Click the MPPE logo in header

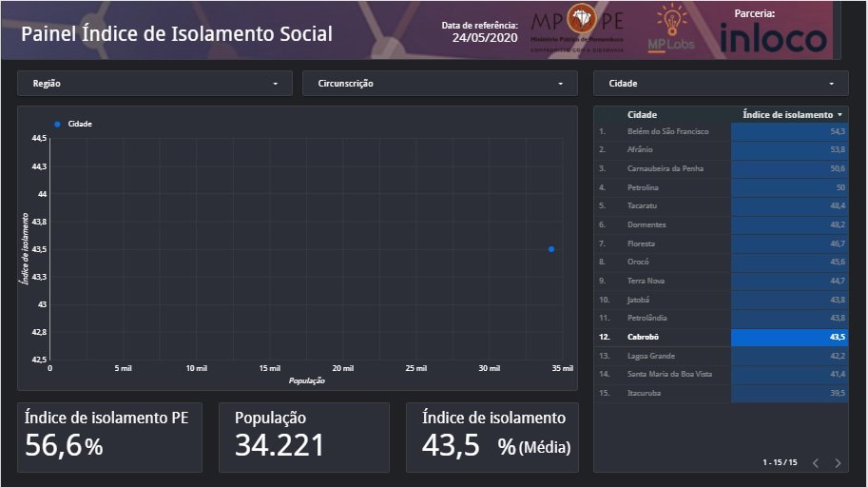(x=577, y=30)
